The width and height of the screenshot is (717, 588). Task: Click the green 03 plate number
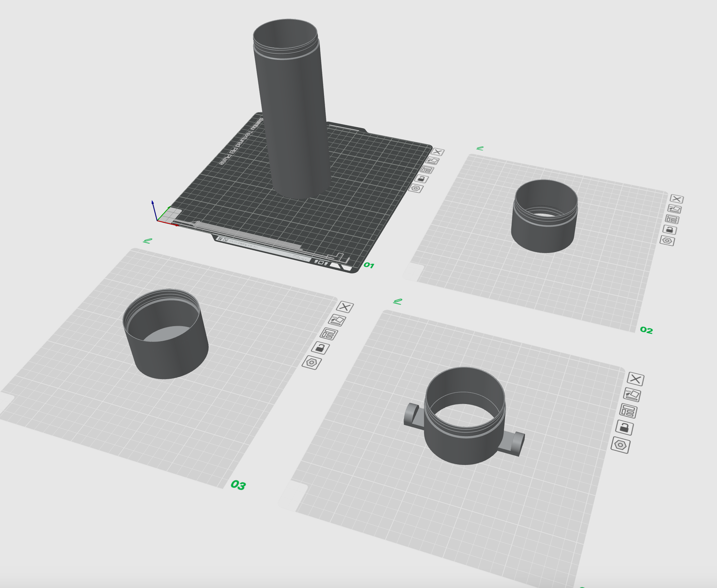pos(238,485)
